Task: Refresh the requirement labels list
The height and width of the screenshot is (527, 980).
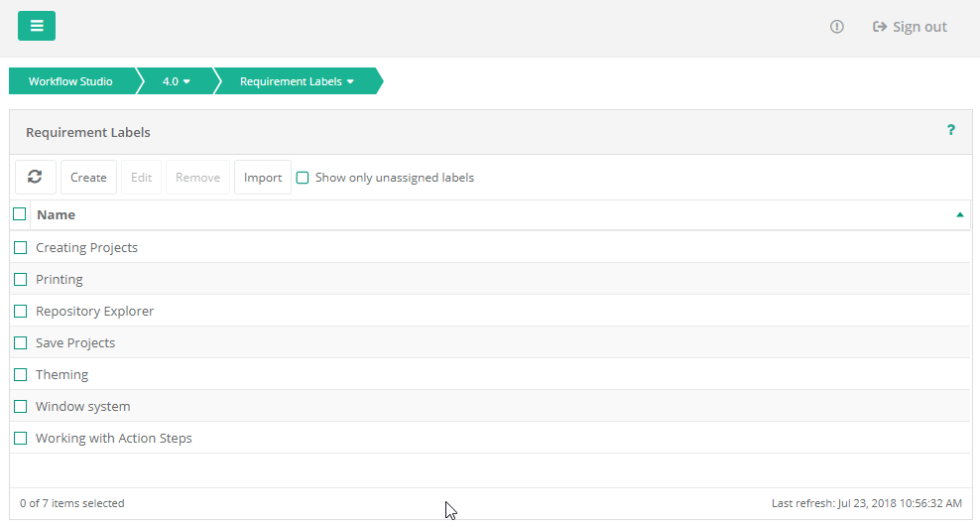Action: coord(35,177)
